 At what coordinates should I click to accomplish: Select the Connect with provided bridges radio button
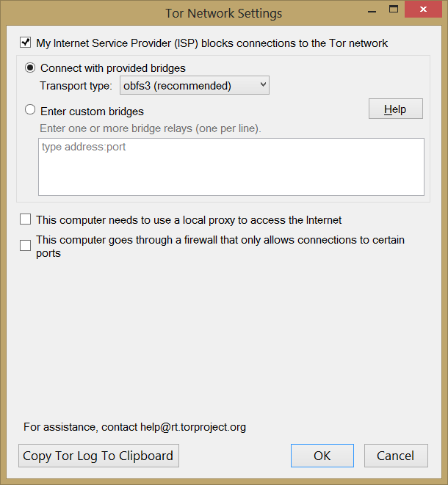point(30,68)
